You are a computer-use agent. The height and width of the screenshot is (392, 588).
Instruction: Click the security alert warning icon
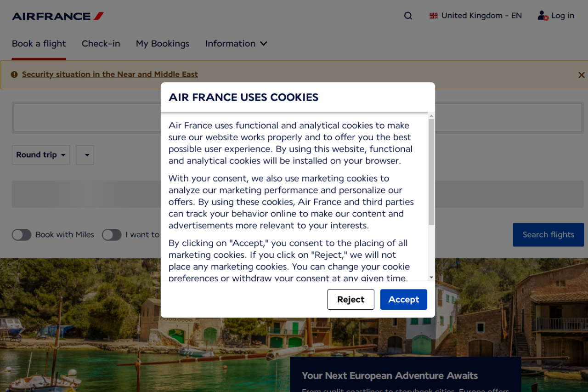(x=14, y=74)
